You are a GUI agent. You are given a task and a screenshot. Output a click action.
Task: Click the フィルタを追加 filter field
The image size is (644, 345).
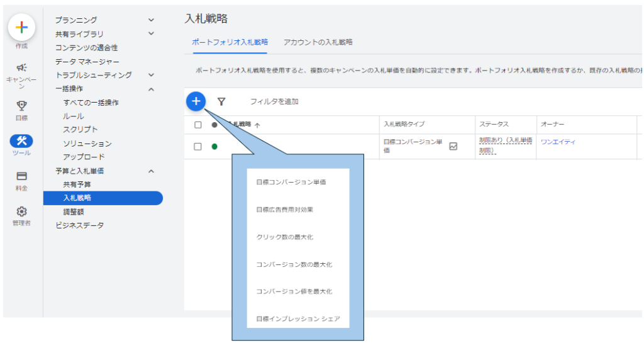pos(274,101)
